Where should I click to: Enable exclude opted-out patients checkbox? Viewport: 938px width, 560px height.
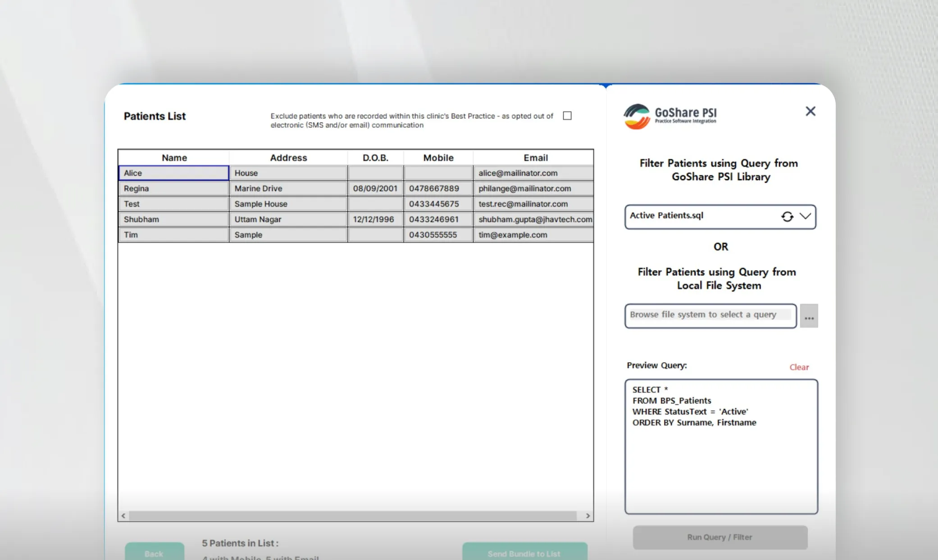tap(567, 116)
